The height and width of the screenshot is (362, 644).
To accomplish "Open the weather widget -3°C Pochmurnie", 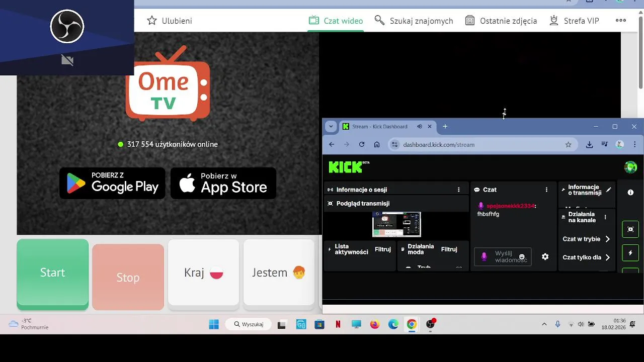I will pos(29,324).
